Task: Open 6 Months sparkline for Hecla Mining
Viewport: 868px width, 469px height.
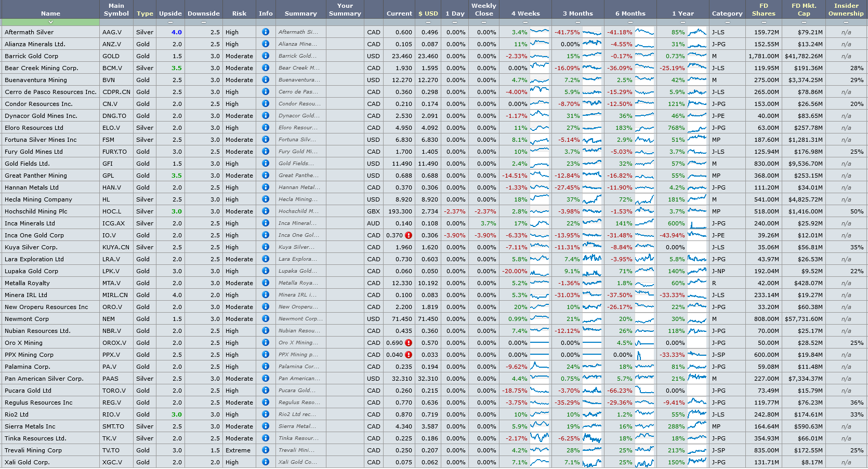Action: click(x=645, y=199)
